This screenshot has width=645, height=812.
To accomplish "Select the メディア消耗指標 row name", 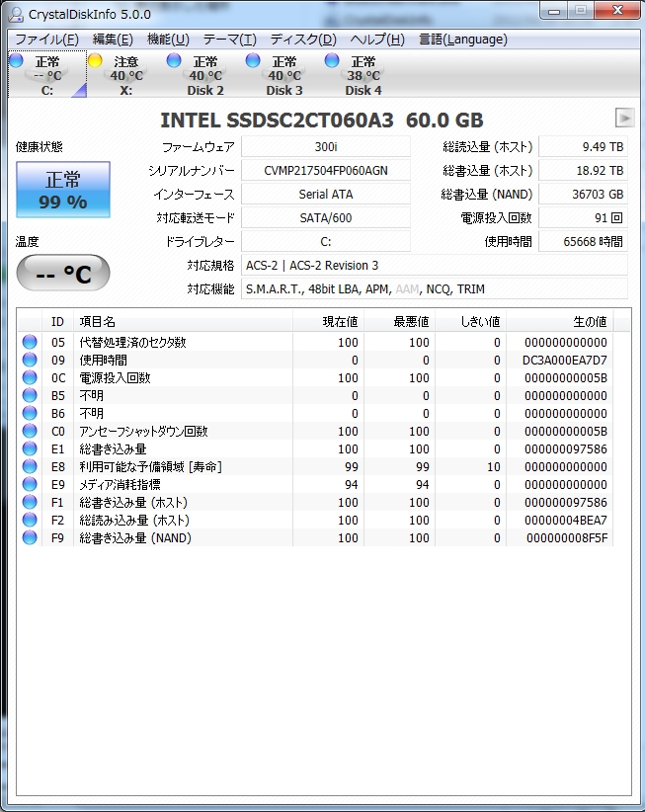I will [x=120, y=484].
